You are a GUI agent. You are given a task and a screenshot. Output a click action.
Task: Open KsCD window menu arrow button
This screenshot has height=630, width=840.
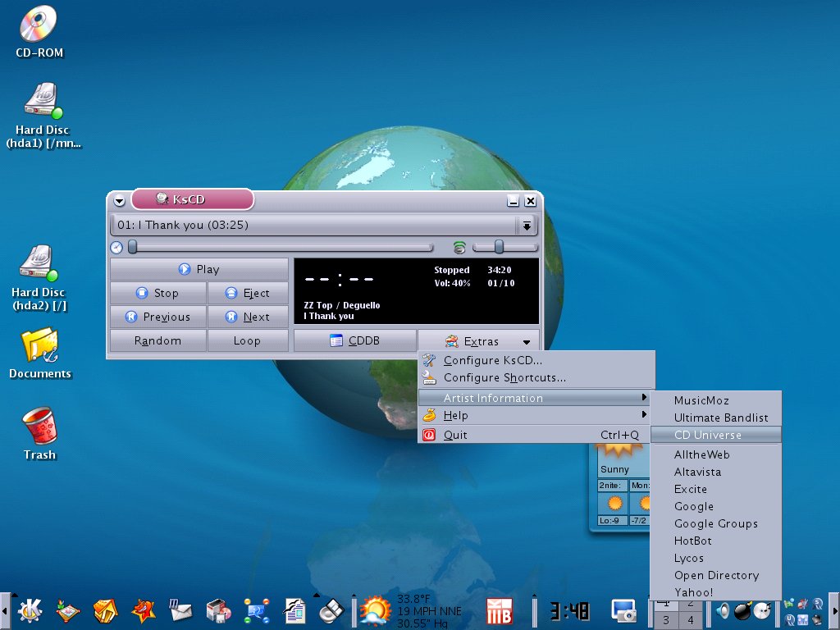120,201
